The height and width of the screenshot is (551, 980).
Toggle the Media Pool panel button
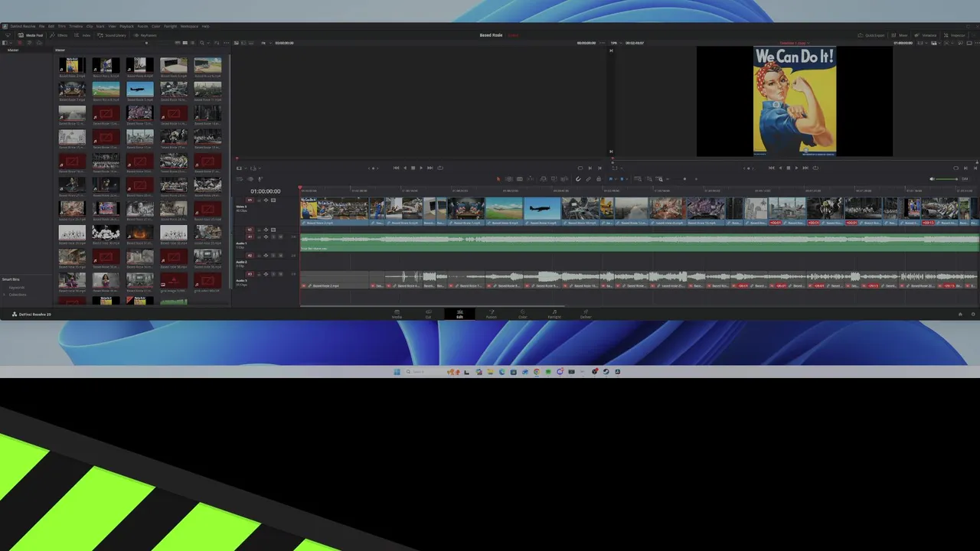[x=31, y=35]
